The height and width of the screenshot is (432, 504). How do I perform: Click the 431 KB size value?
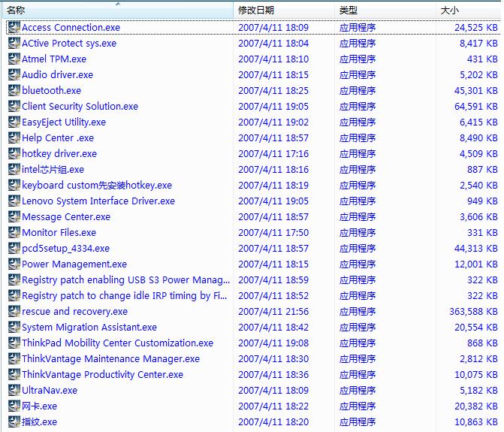pyautogui.click(x=482, y=59)
